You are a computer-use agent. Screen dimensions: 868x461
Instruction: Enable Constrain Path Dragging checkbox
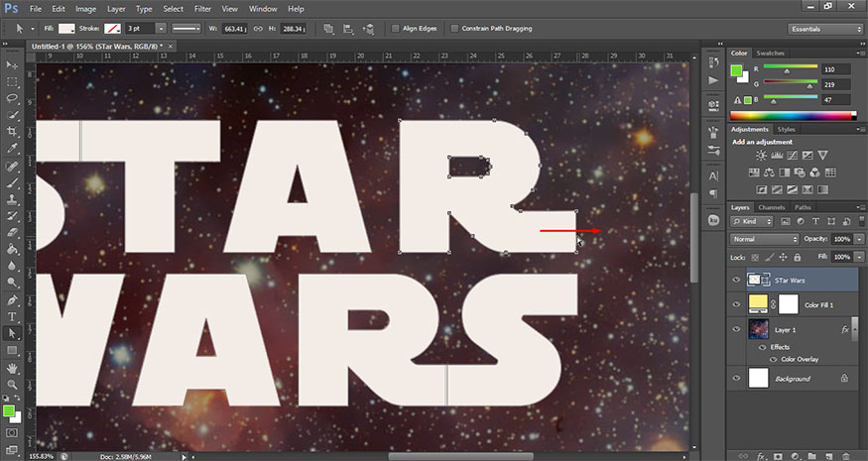click(x=454, y=29)
